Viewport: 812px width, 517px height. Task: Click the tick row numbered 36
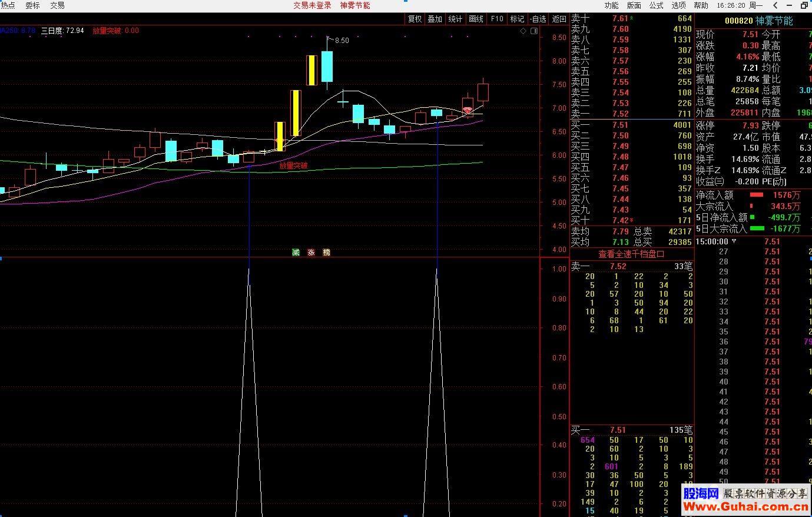click(x=754, y=342)
